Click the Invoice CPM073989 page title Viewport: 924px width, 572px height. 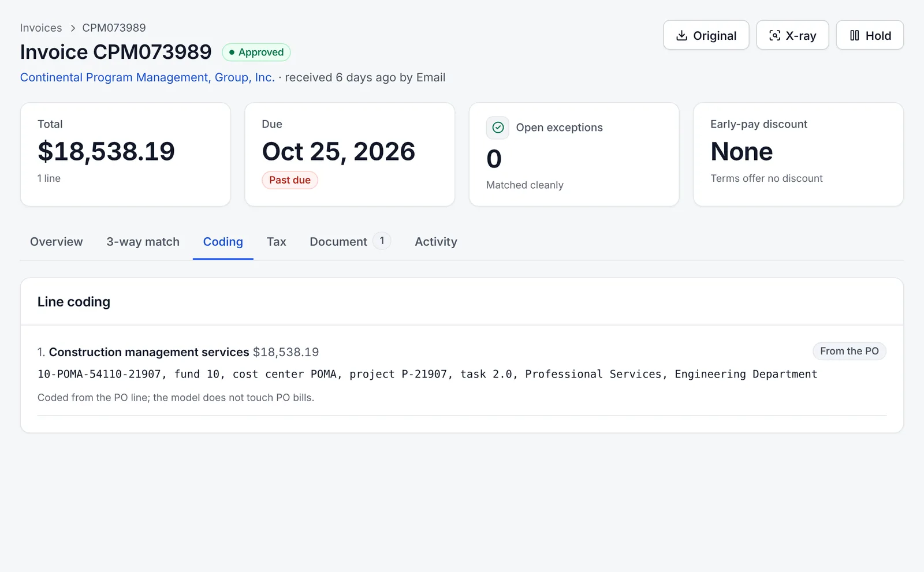tap(116, 52)
